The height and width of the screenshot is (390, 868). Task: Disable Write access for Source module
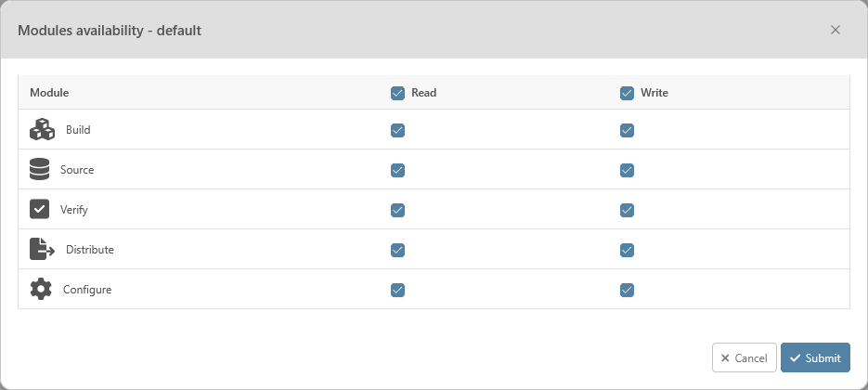(x=627, y=170)
